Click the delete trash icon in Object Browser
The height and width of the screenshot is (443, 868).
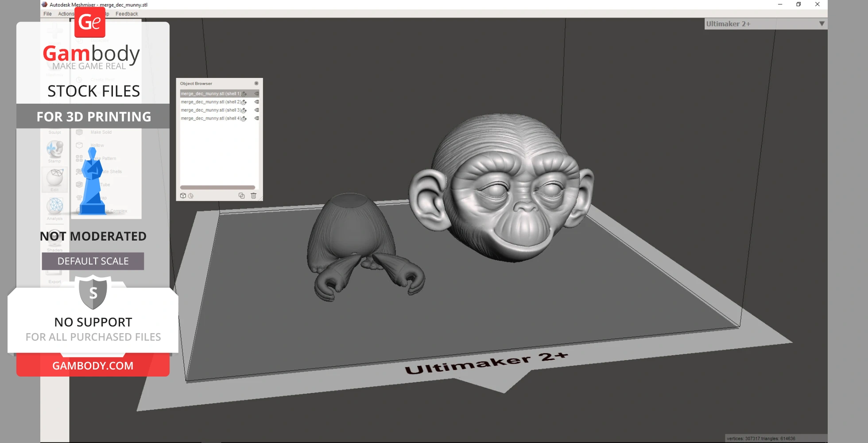coord(253,196)
